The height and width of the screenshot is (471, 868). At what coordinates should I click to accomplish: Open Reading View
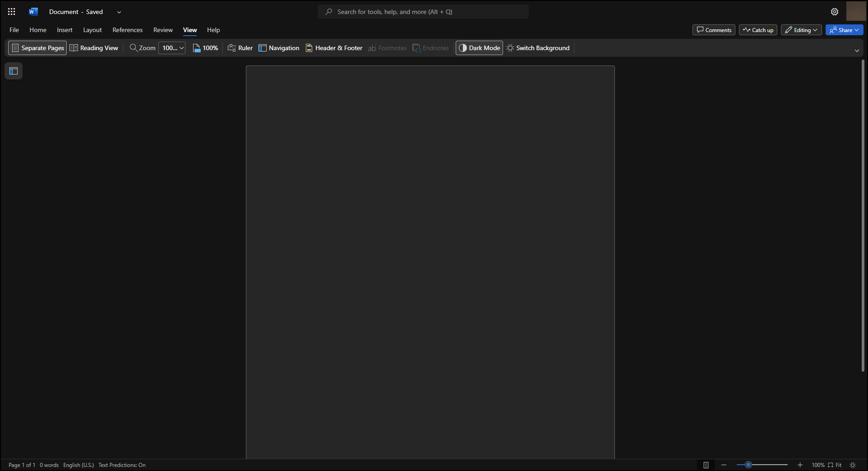(x=93, y=48)
